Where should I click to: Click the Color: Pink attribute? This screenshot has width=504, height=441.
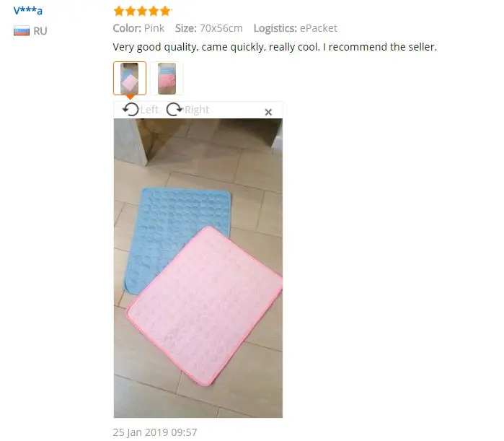click(138, 28)
